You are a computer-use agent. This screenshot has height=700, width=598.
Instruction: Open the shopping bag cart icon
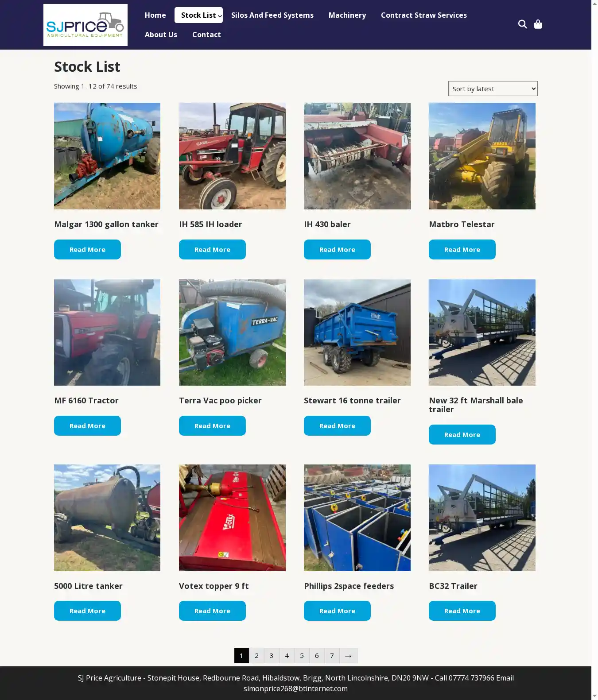[x=538, y=24]
